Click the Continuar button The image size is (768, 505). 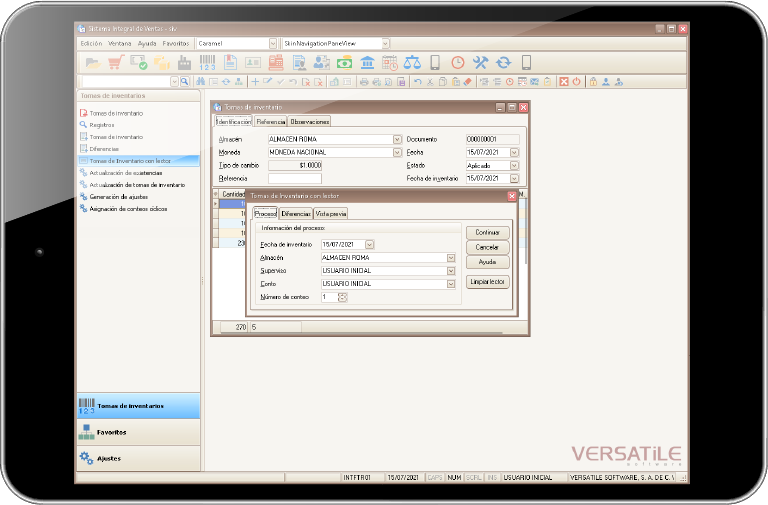487,233
